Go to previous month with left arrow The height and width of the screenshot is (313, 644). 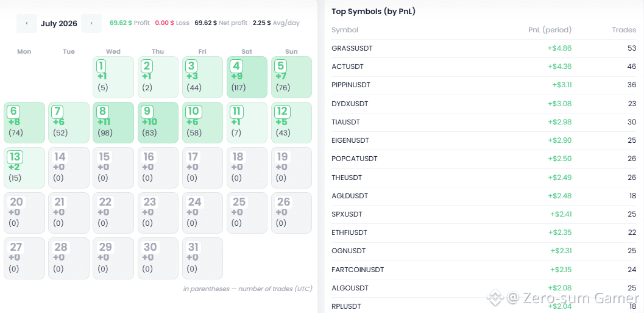coord(27,23)
